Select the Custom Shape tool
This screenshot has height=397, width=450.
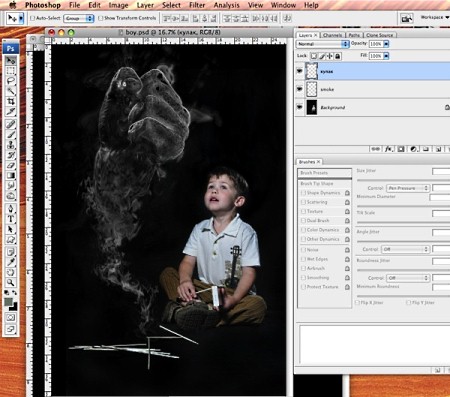pyautogui.click(x=11, y=239)
